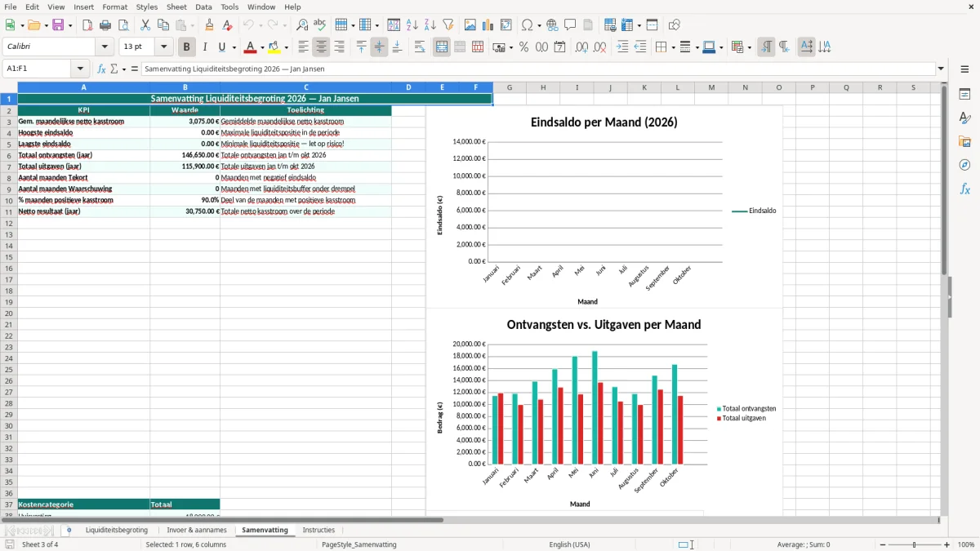Click the Sort Ascending icon
The height and width of the screenshot is (551, 980).
412,25
